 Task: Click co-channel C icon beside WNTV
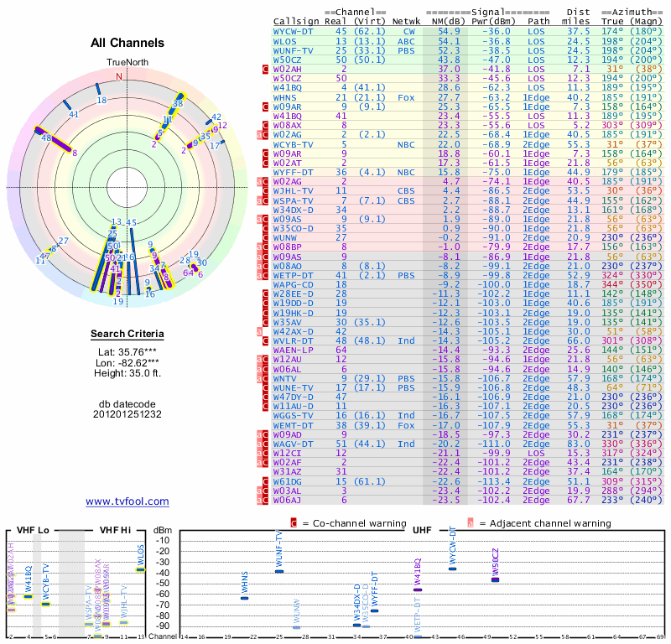pos(265,379)
